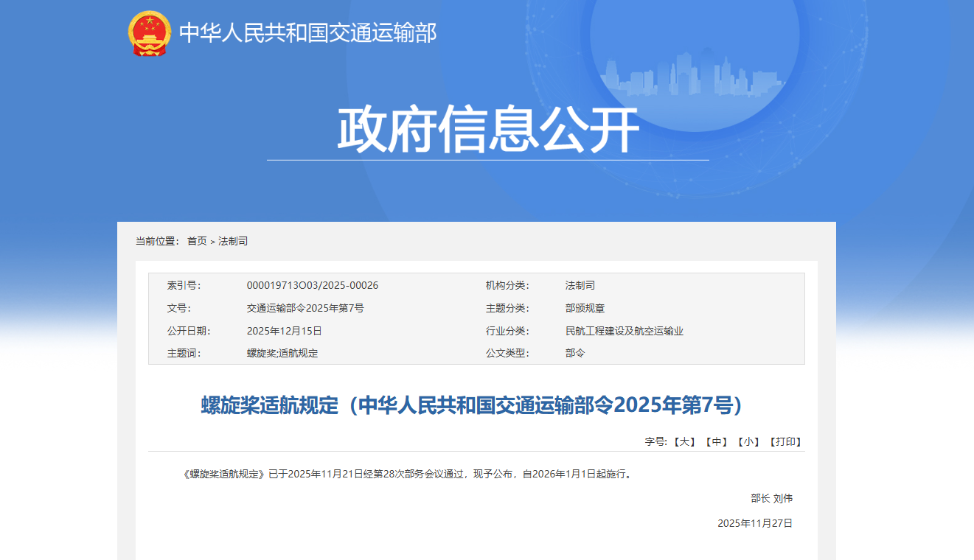Click the 机构分类 value 法制司
The width and height of the screenshot is (974, 560).
coord(575,286)
